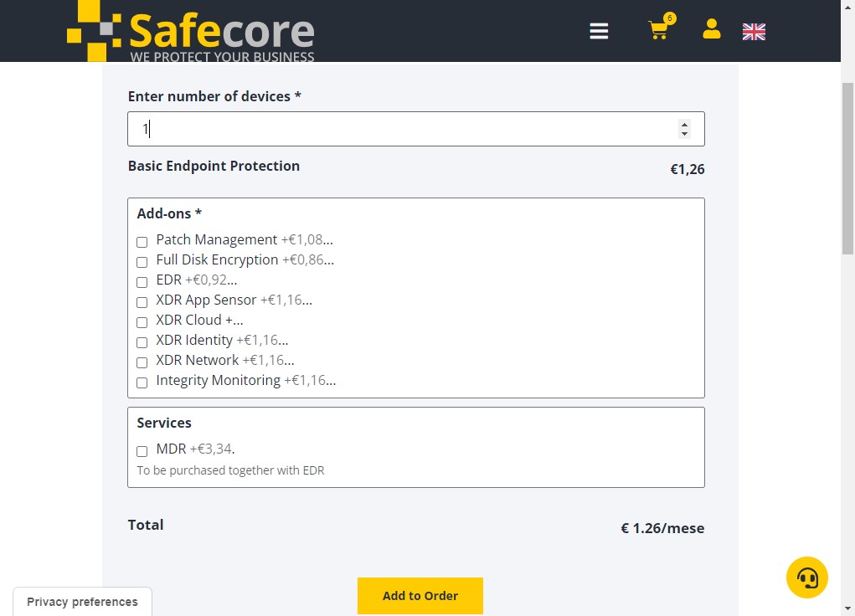Image resolution: width=855 pixels, height=616 pixels.
Task: Tick the XDR Identity checkbox
Action: point(142,342)
